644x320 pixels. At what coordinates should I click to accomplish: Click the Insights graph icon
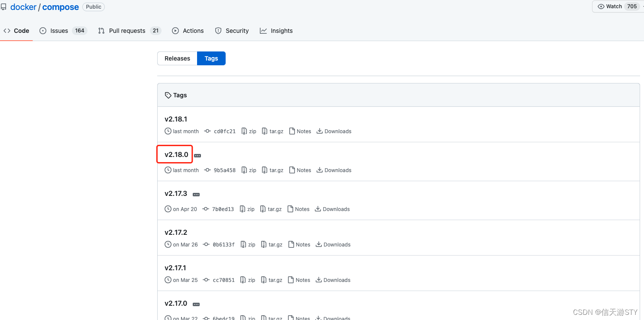pyautogui.click(x=263, y=30)
